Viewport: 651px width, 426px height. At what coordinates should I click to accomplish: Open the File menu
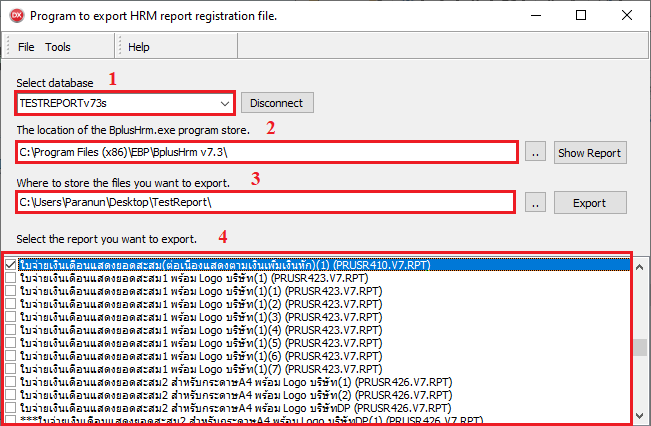26,47
